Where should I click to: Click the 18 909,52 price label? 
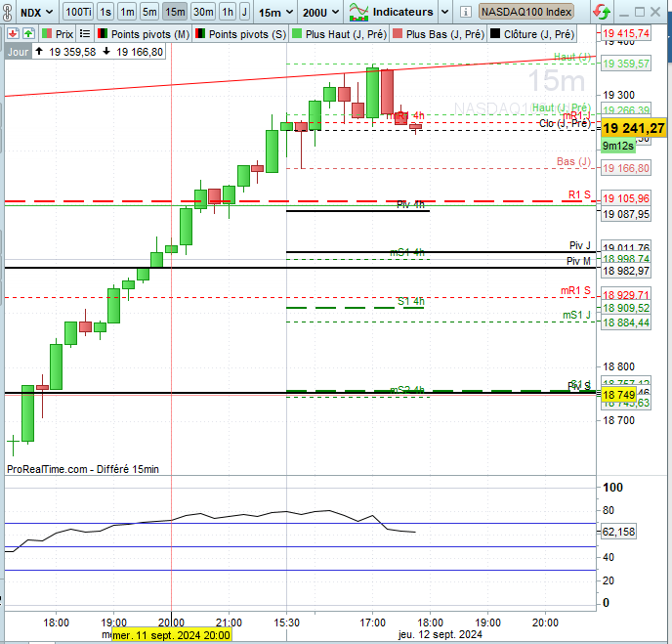click(626, 308)
